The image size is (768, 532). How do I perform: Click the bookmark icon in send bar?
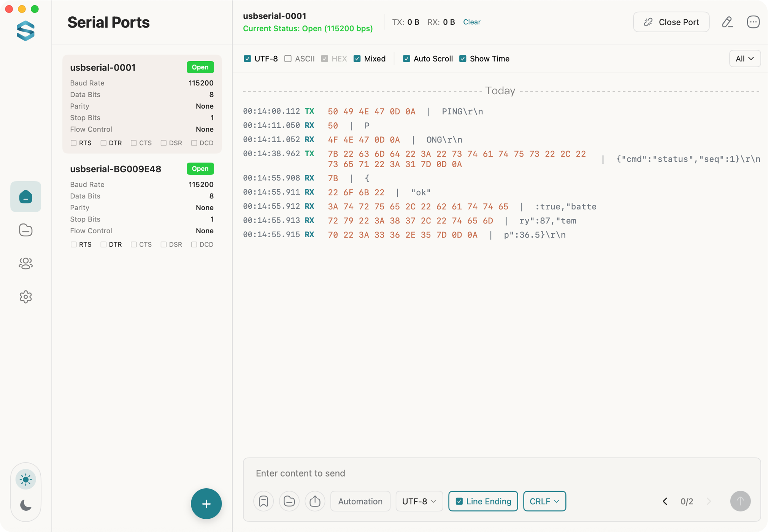click(x=263, y=501)
